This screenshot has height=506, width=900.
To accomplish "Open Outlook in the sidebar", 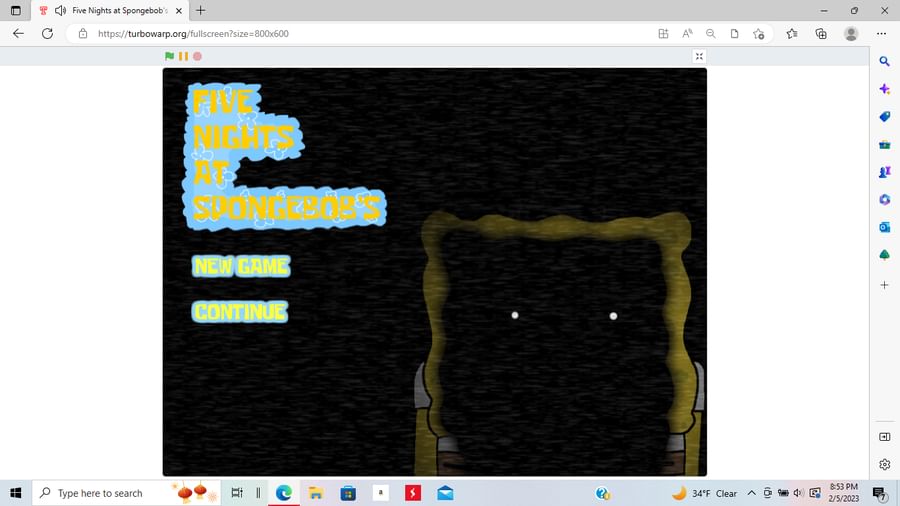I will [x=885, y=227].
